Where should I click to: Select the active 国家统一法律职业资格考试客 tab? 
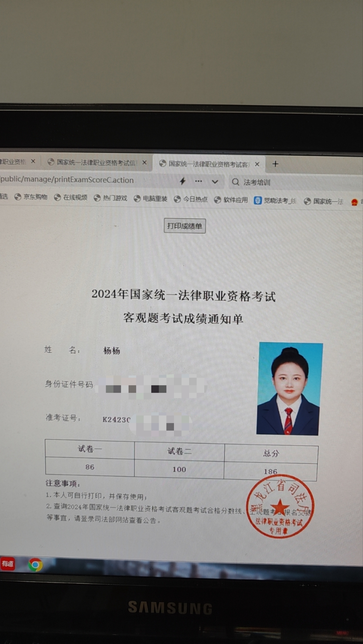point(209,164)
